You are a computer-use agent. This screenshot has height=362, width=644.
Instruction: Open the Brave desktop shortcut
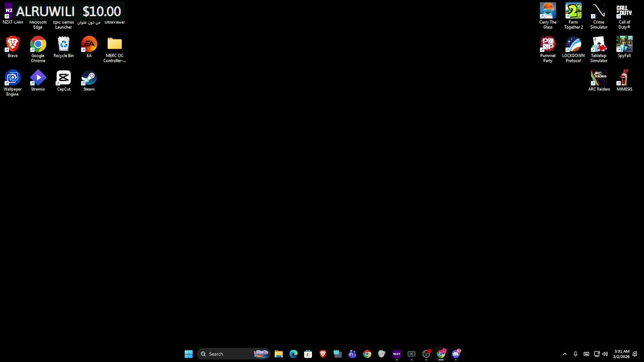click(13, 47)
